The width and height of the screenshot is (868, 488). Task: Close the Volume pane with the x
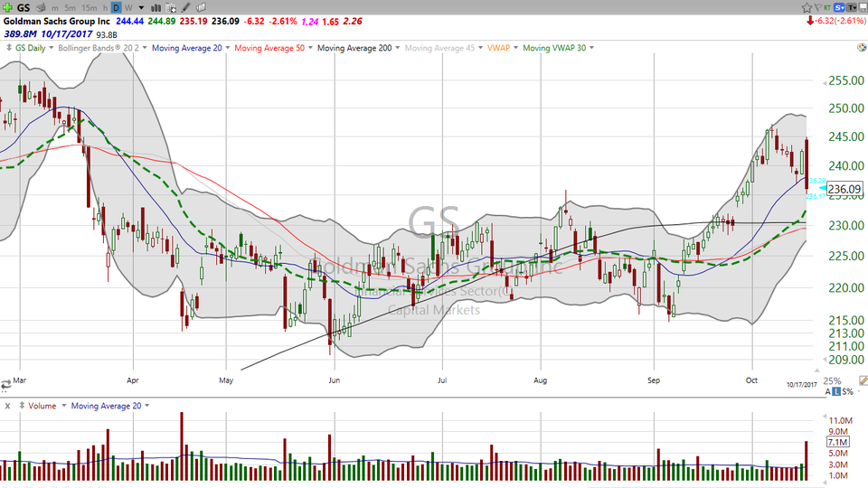(x=7, y=406)
